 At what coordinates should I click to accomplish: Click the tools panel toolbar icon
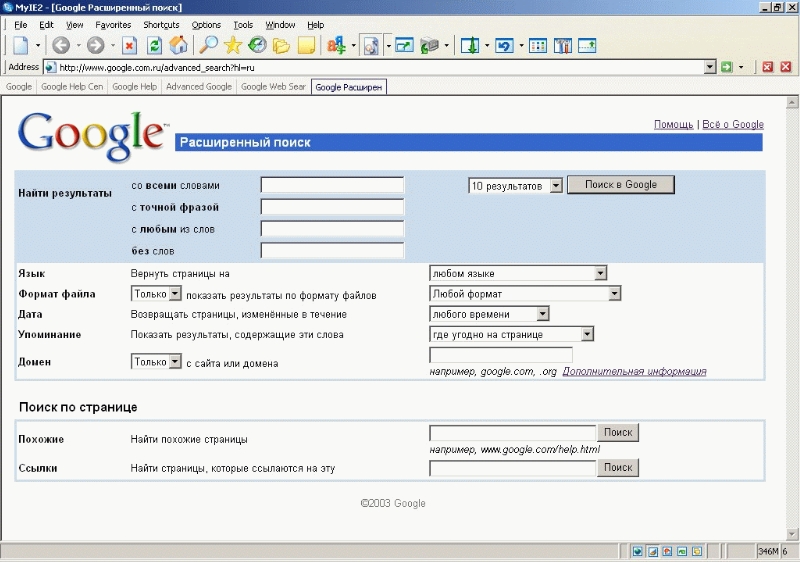[x=562, y=45]
